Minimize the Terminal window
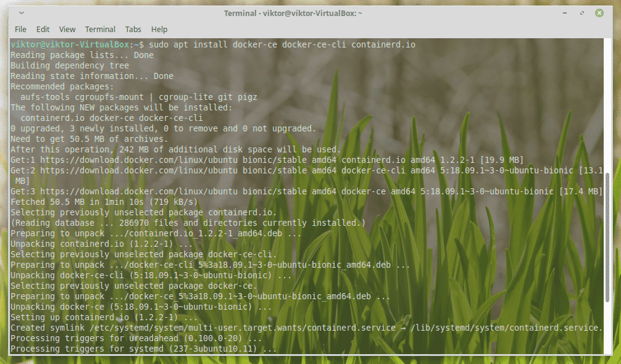Viewport: 621px width, 364px height. pyautogui.click(x=565, y=13)
